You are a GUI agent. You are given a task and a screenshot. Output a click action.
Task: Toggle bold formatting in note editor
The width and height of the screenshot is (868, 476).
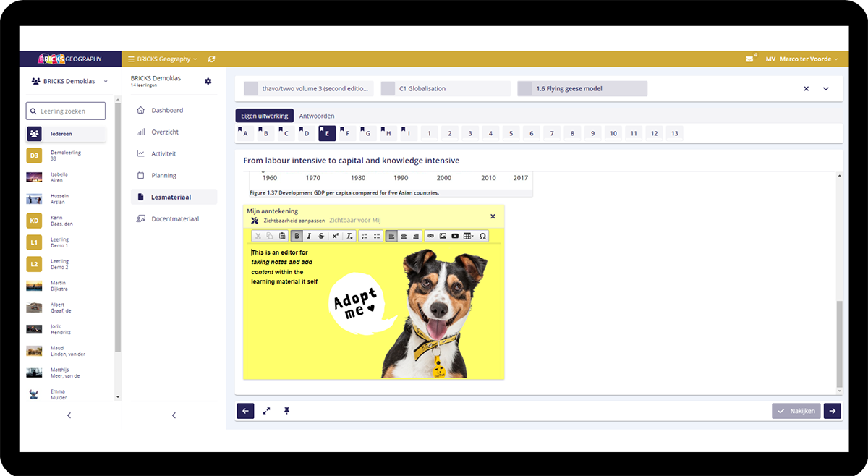click(x=297, y=236)
